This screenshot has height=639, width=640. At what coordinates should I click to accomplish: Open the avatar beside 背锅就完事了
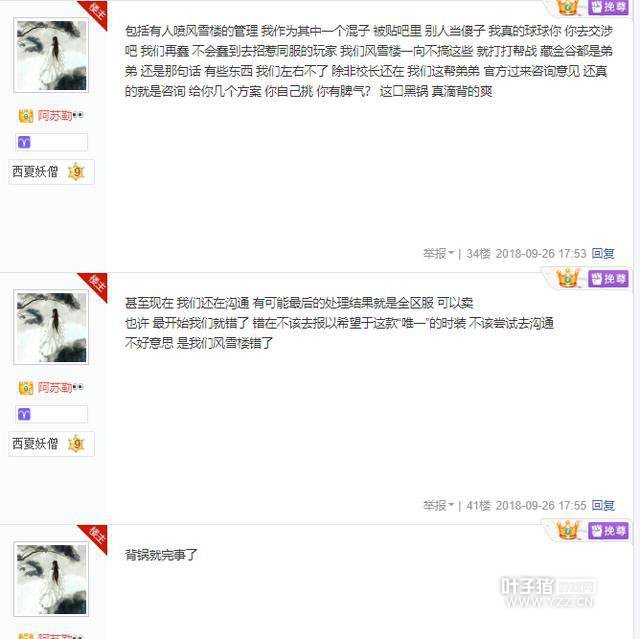[51, 579]
